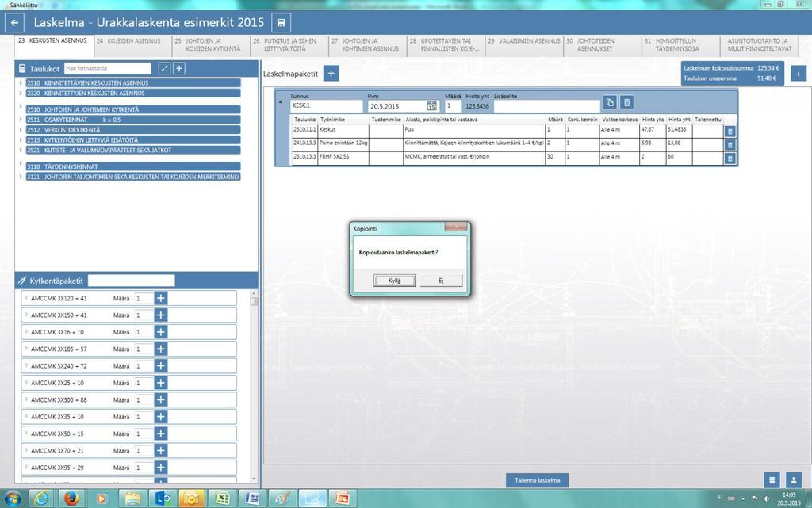Image resolution: width=812 pixels, height=508 pixels.
Task: Open height selector on the Keskus row
Action: point(619,130)
